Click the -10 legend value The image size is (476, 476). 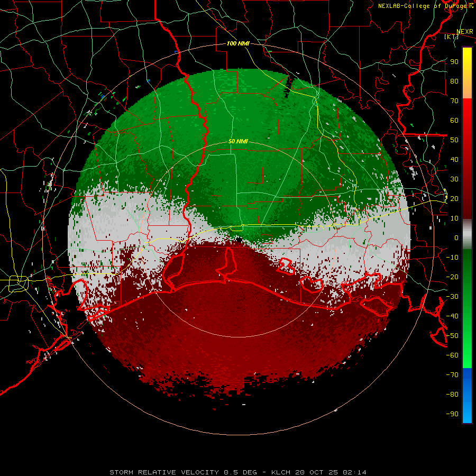point(452,258)
